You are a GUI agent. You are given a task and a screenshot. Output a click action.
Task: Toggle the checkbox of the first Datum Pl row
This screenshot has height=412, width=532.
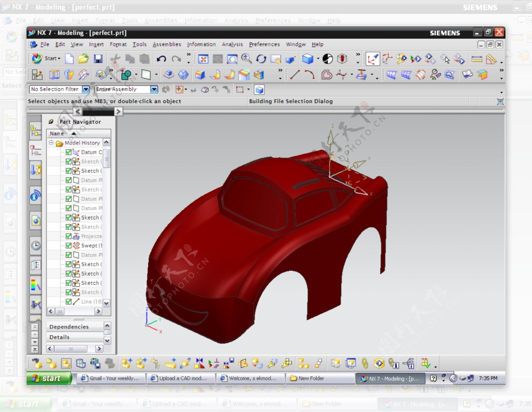point(68,180)
